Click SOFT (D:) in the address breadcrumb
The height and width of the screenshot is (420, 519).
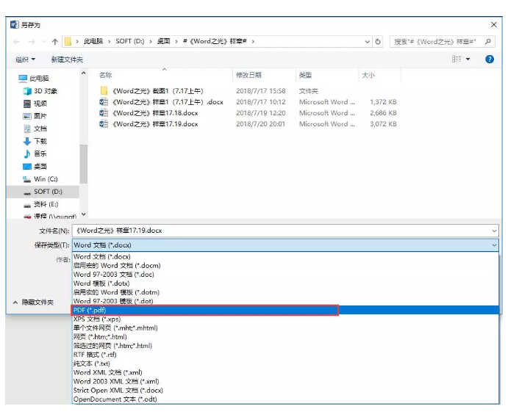[129, 41]
